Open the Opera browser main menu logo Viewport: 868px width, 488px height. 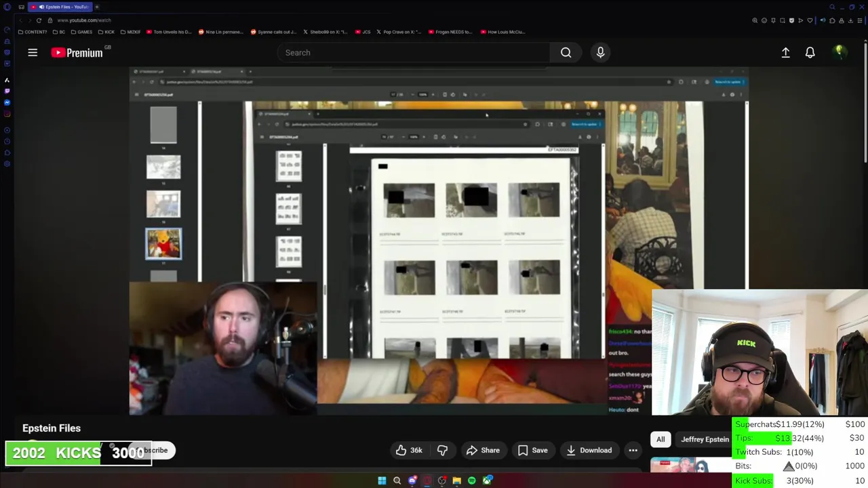pos(7,7)
